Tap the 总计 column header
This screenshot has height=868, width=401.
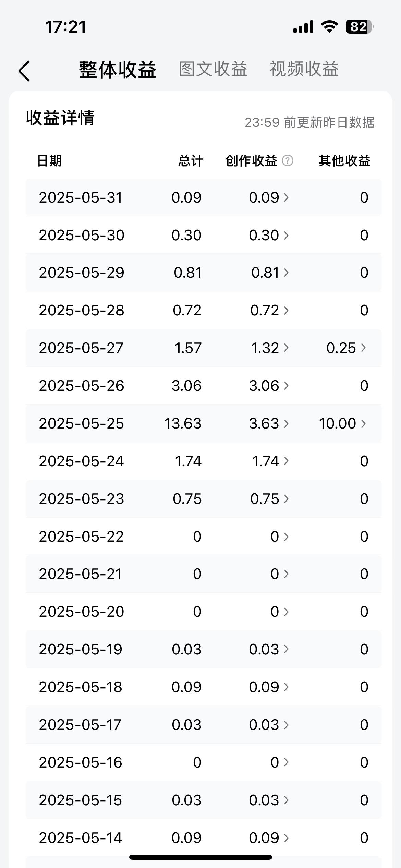191,161
